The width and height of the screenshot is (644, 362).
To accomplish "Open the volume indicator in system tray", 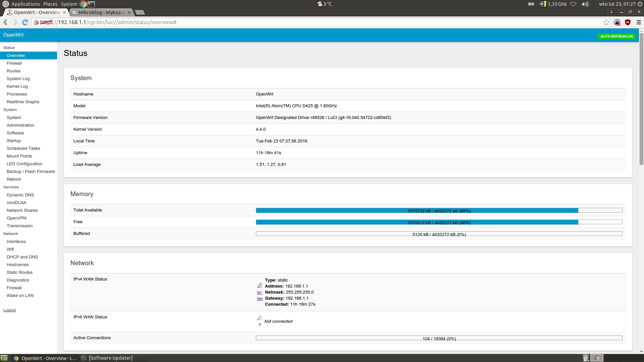I will [585, 4].
